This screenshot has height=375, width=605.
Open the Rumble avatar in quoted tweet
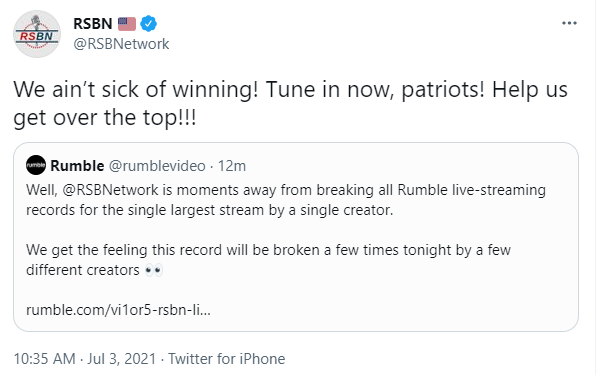(36, 165)
